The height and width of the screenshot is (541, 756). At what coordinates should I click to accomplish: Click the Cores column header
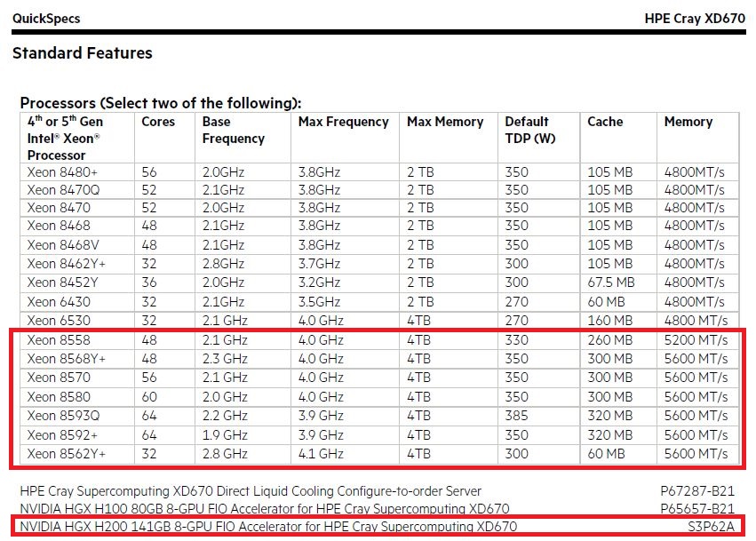159,122
